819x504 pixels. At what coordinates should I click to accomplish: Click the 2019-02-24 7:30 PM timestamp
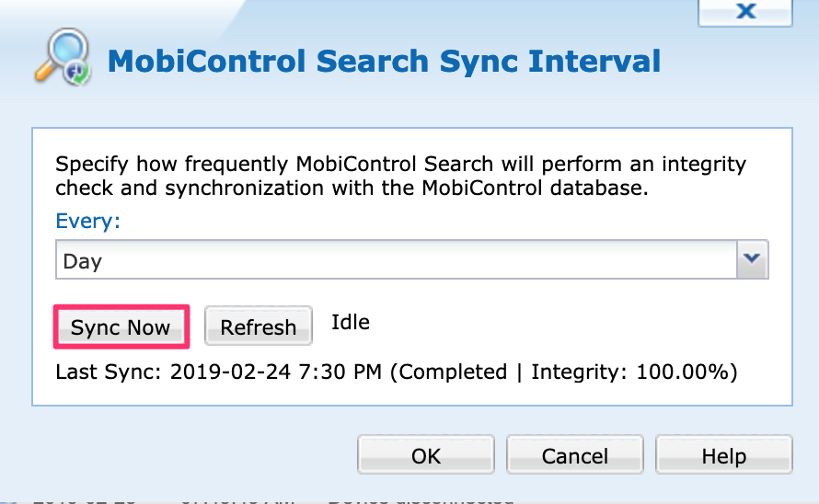[276, 372]
